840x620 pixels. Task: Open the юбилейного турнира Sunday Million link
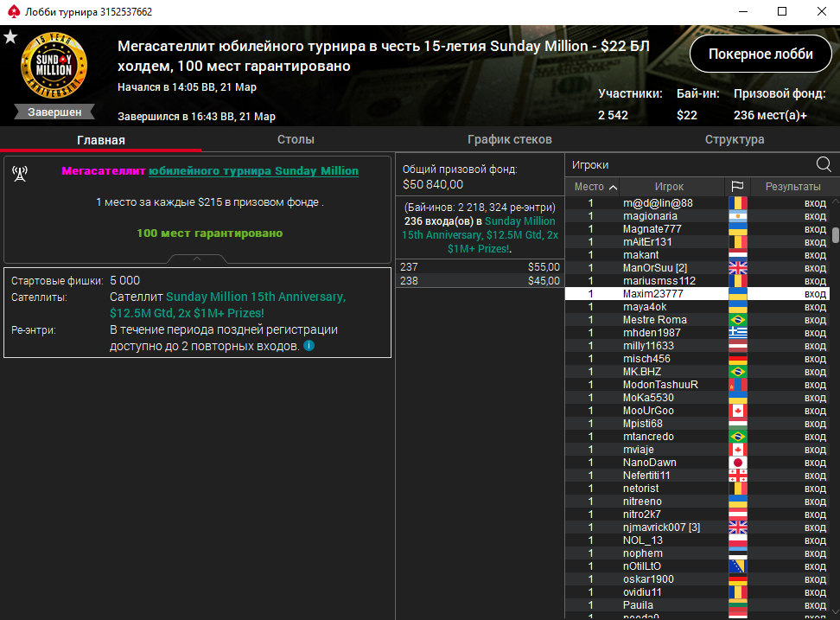pyautogui.click(x=253, y=171)
